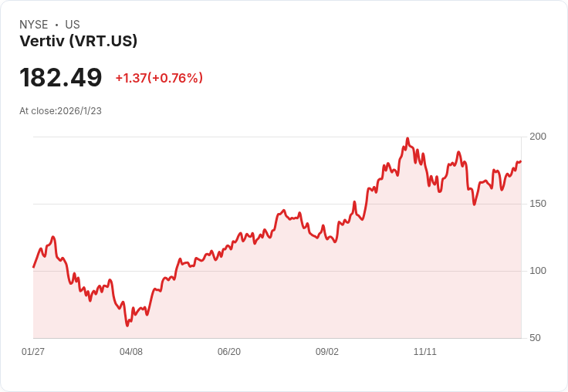Viewport: 568px width, 392px height.
Task: Open the Vertiv (VRT.US) stock title
Action: point(79,42)
